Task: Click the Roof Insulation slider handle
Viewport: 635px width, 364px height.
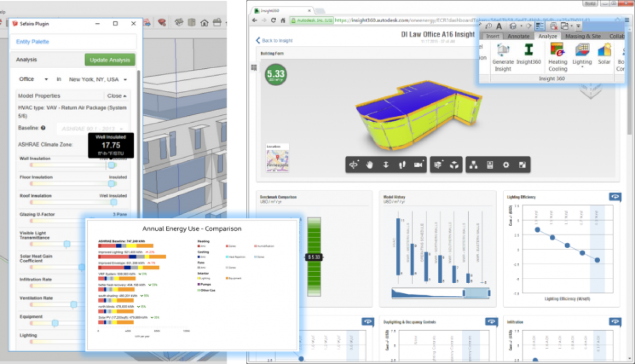Action: 113,202
